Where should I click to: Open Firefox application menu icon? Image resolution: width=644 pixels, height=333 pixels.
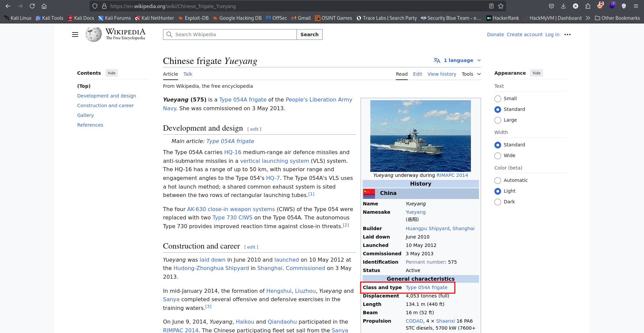(636, 6)
